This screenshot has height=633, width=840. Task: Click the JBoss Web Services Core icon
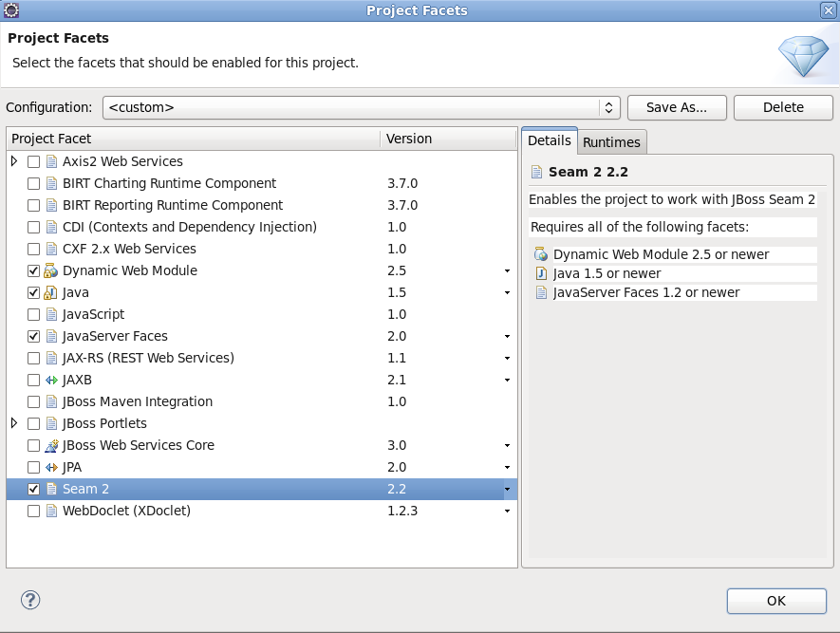point(51,446)
